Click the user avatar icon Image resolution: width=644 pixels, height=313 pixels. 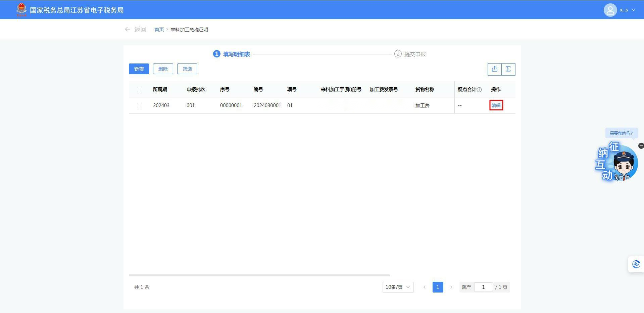610,10
